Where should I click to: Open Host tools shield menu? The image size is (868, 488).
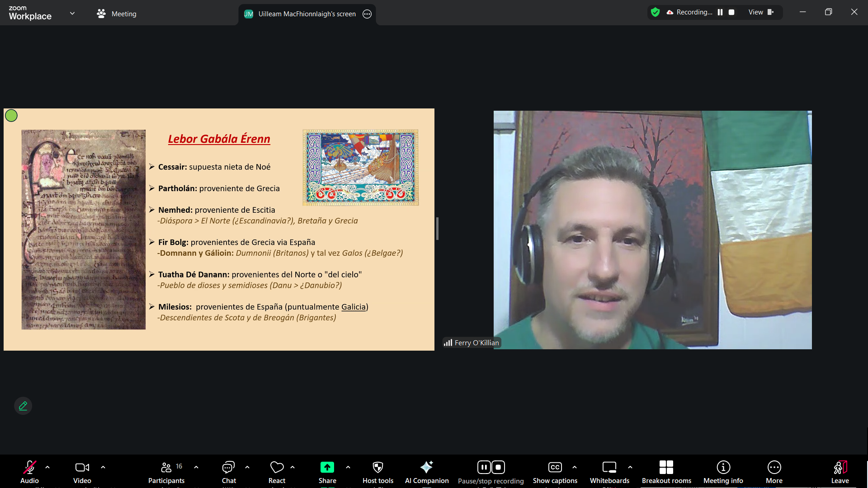point(378,471)
